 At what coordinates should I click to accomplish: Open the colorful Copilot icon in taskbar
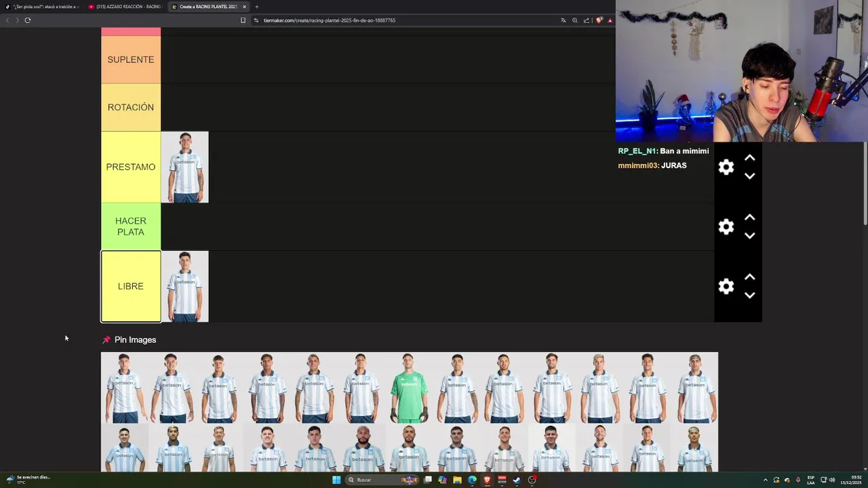point(443,480)
